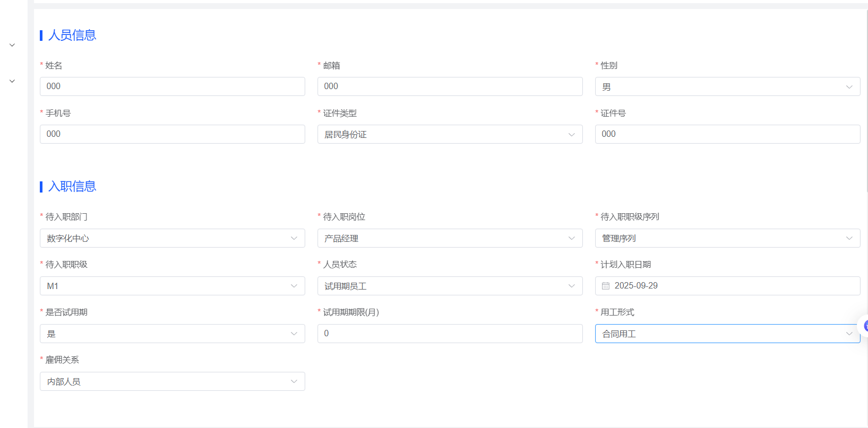The image size is (868, 428).
Task: Click into the 邮箱 input field
Action: point(450,86)
